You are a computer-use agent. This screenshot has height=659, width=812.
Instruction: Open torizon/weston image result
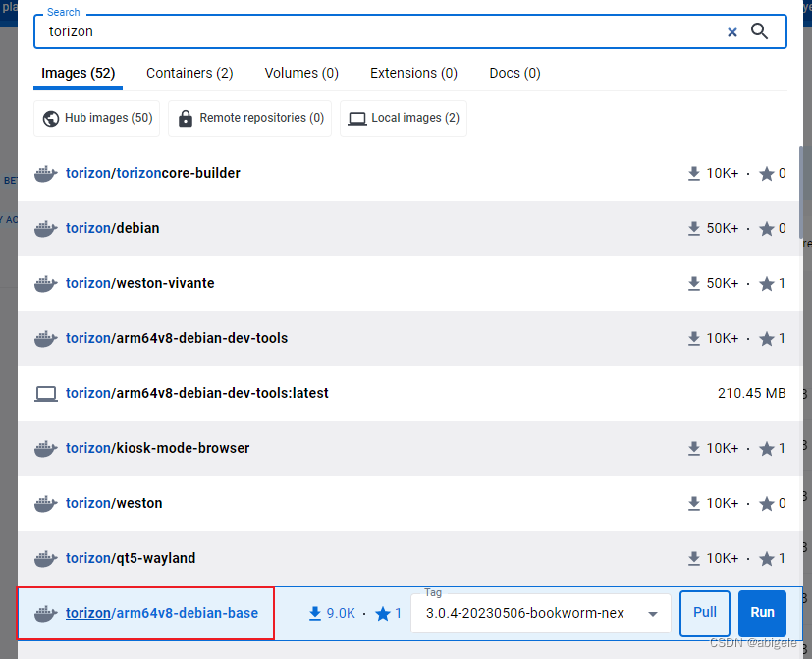114,503
